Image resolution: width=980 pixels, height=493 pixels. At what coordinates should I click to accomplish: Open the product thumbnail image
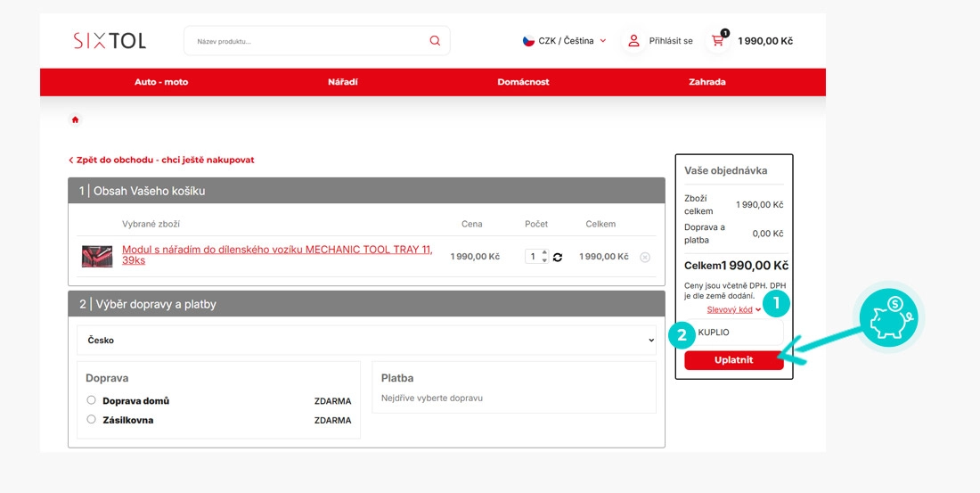tap(97, 257)
